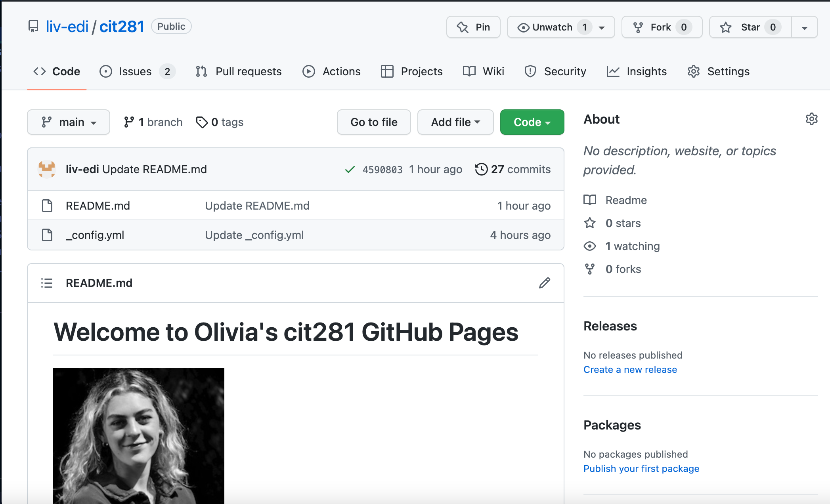Open the liv-edi owner profile link
The width and height of the screenshot is (830, 504).
click(67, 27)
